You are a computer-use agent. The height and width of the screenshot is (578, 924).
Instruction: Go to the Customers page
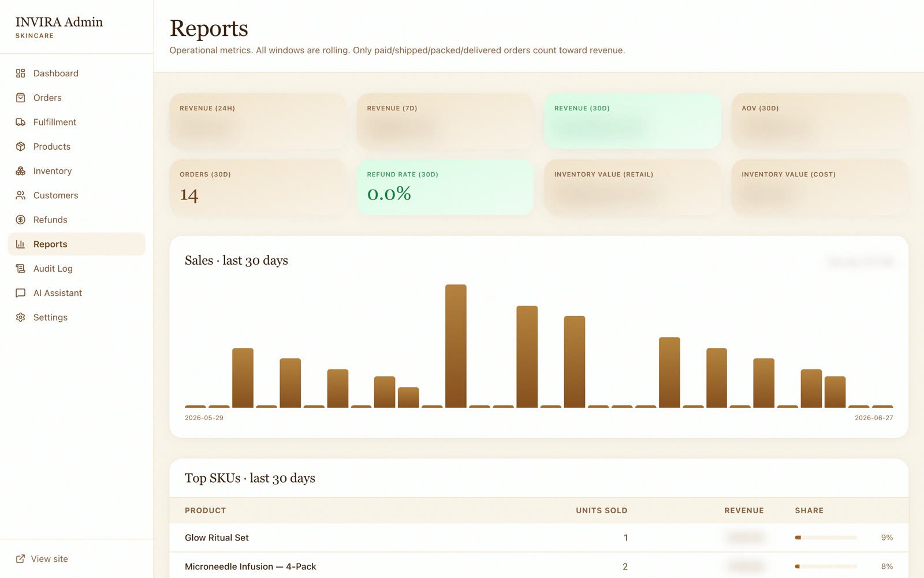tap(77, 195)
